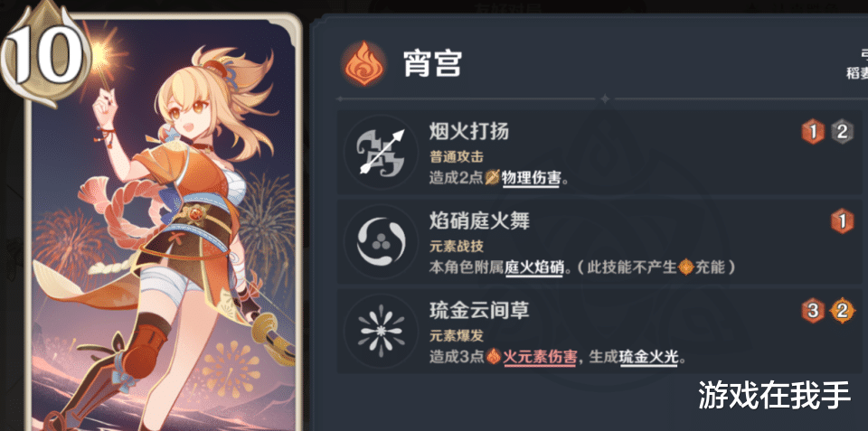The height and width of the screenshot is (431, 868).
Task: Click the 琉金云间草 skill name row
Action: click(599, 331)
